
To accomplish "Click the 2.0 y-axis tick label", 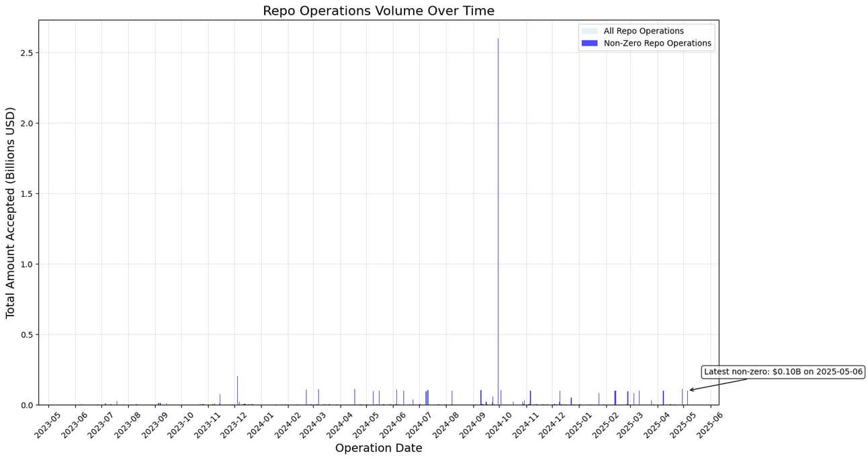I will [x=26, y=123].
